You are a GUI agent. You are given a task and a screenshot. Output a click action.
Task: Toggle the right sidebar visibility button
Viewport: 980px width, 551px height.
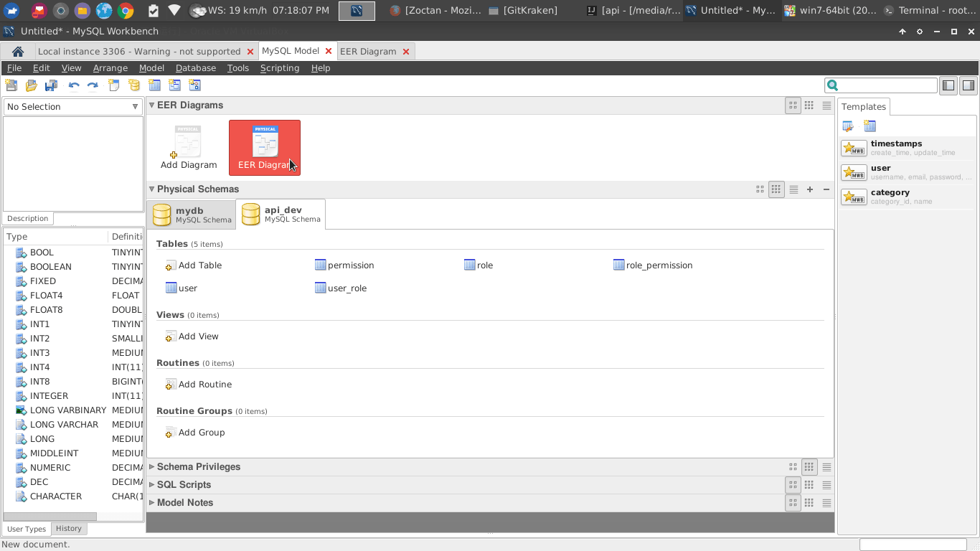[x=968, y=85]
